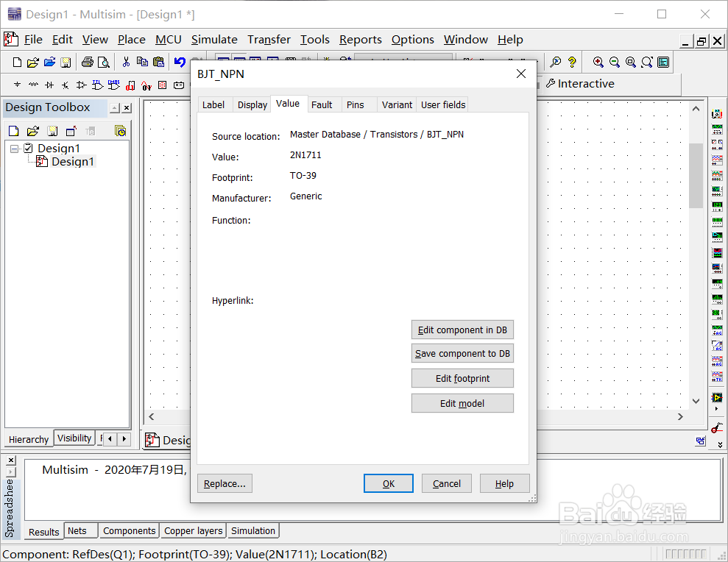Select the Design1 child schematic in tree
728x562 pixels.
73,162
